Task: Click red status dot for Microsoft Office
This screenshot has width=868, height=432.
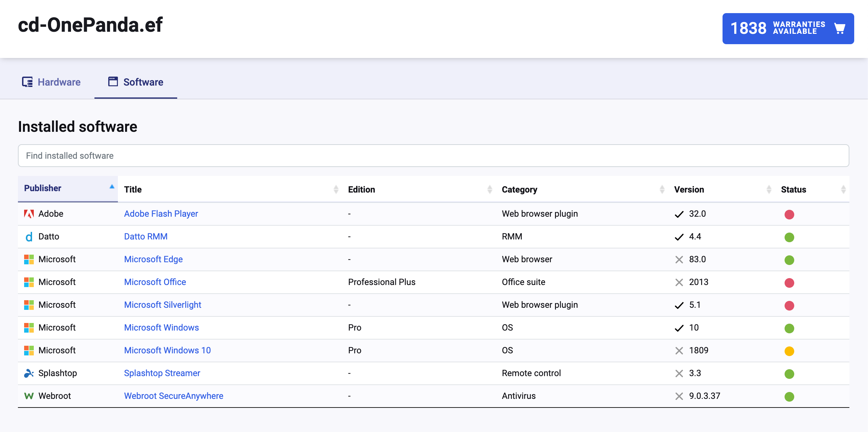Action: click(x=789, y=283)
